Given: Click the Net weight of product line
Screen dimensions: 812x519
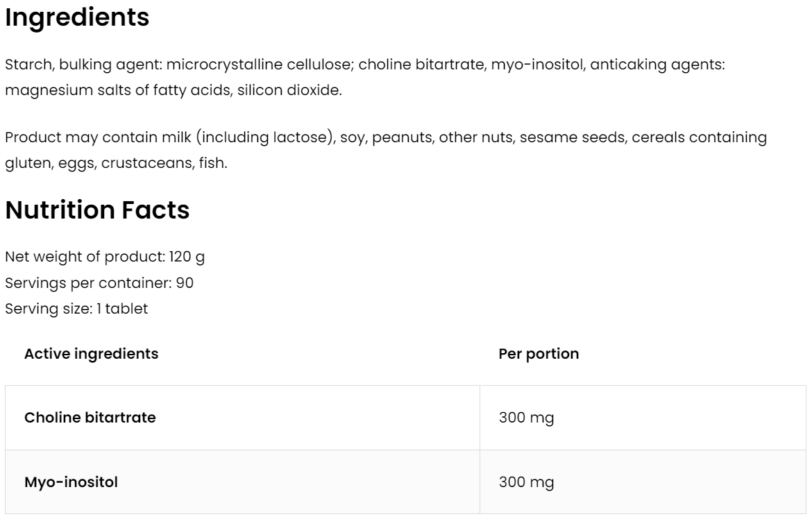Looking at the screenshot, I should pyautogui.click(x=105, y=257).
